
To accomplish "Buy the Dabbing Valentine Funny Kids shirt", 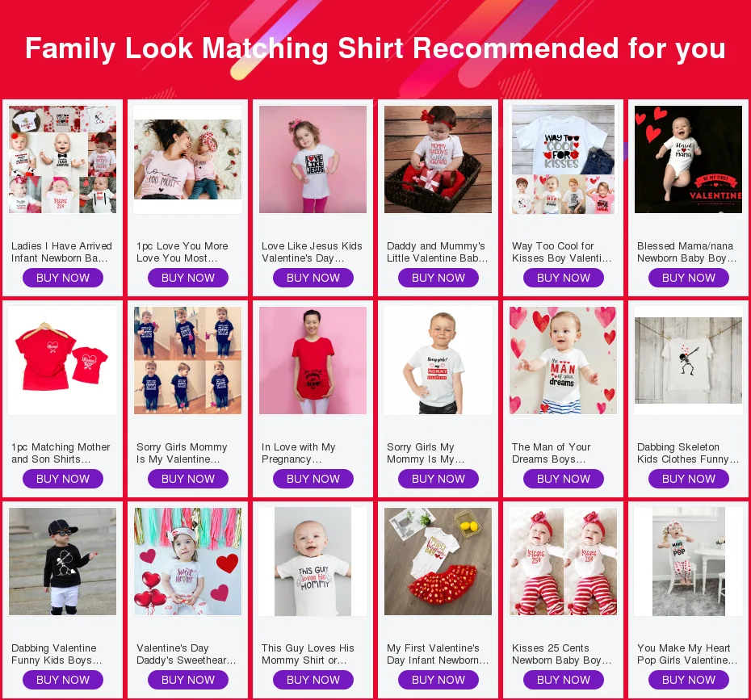I will 63,680.
